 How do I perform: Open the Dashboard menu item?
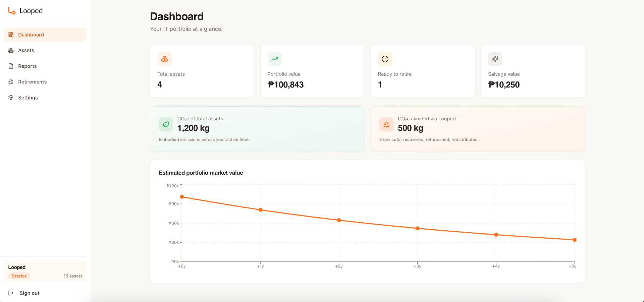(x=45, y=35)
